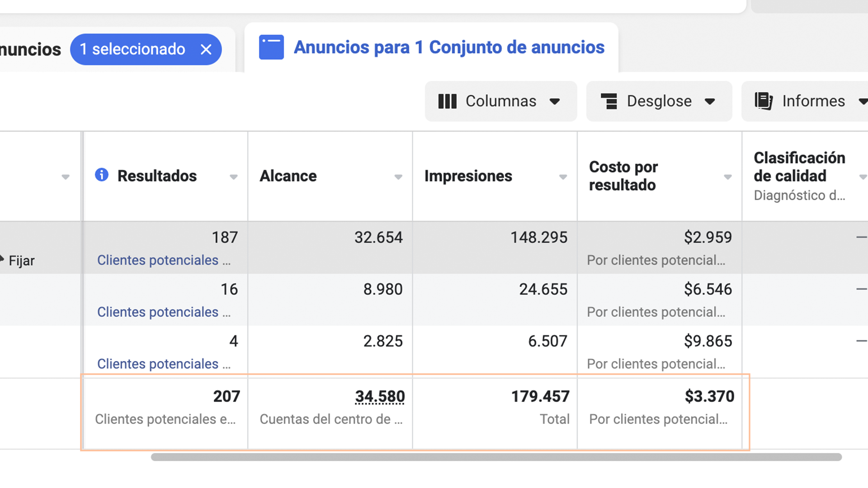Click the Columnas bars icon
Screen dimensions: 868x488
pyautogui.click(x=447, y=101)
